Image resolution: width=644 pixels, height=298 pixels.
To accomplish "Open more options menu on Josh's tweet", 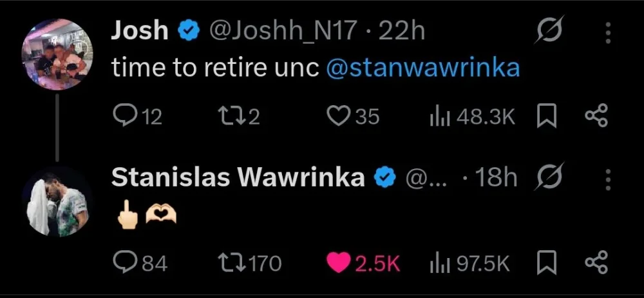I will pos(609,33).
